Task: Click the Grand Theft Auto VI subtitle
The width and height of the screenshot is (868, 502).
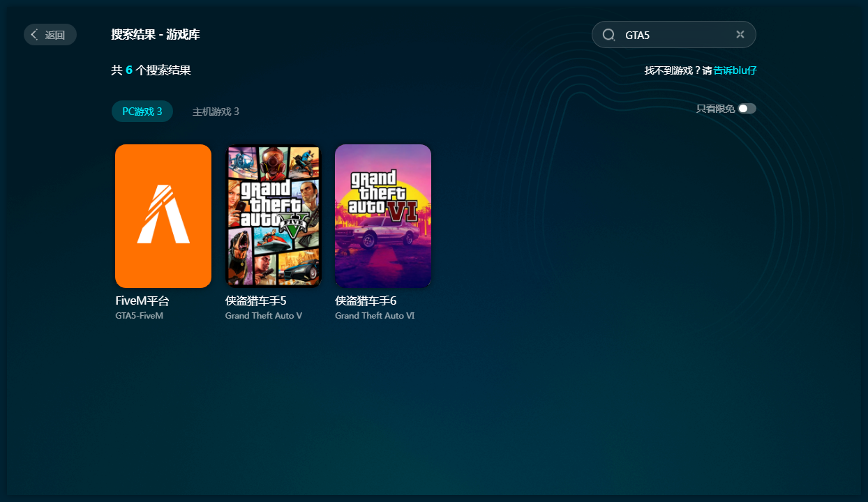Action: click(375, 316)
